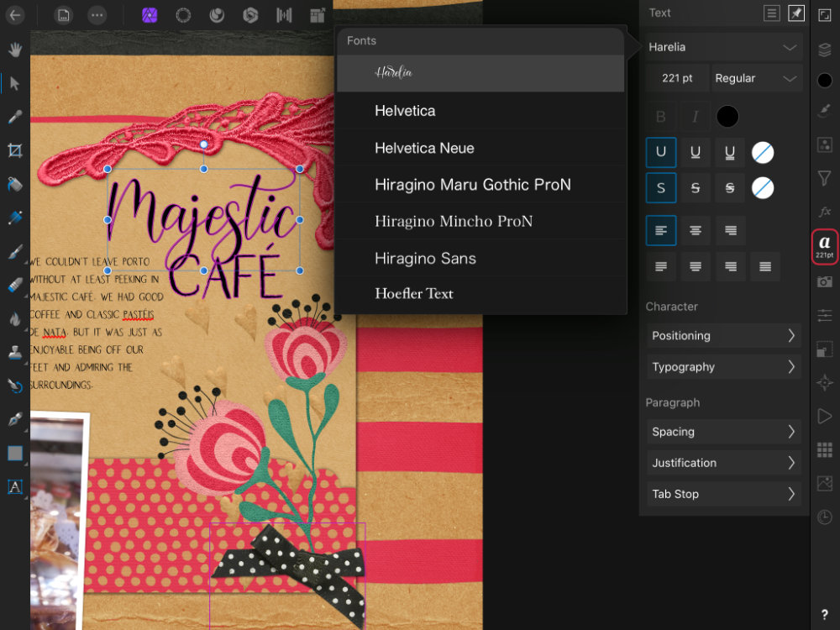
Task: Choose Harelia from the Fonts list
Action: click(x=480, y=73)
